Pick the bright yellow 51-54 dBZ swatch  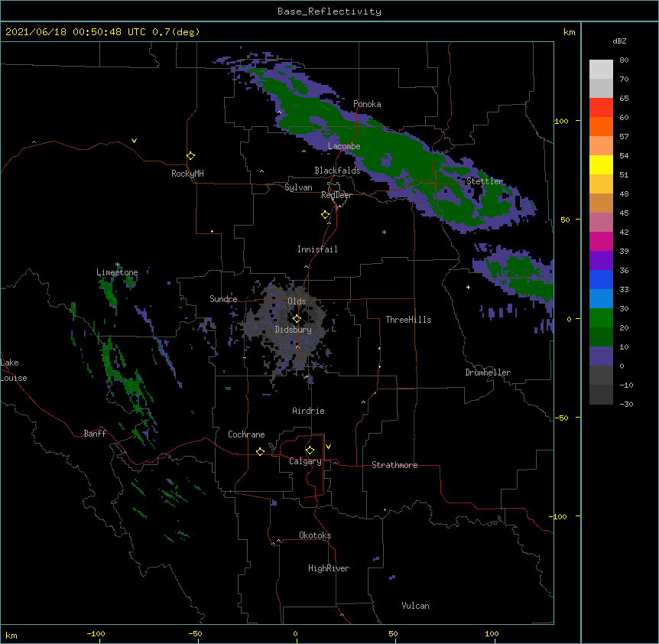coord(601,164)
